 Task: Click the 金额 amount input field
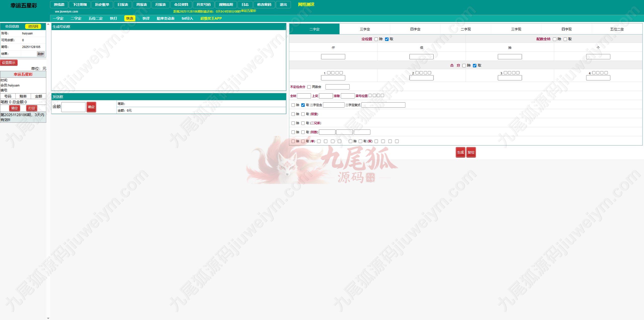[73, 107]
